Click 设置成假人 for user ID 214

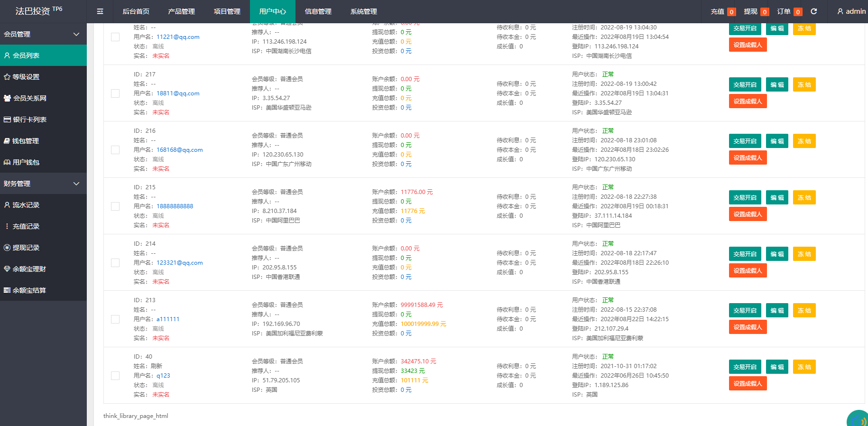pos(748,271)
